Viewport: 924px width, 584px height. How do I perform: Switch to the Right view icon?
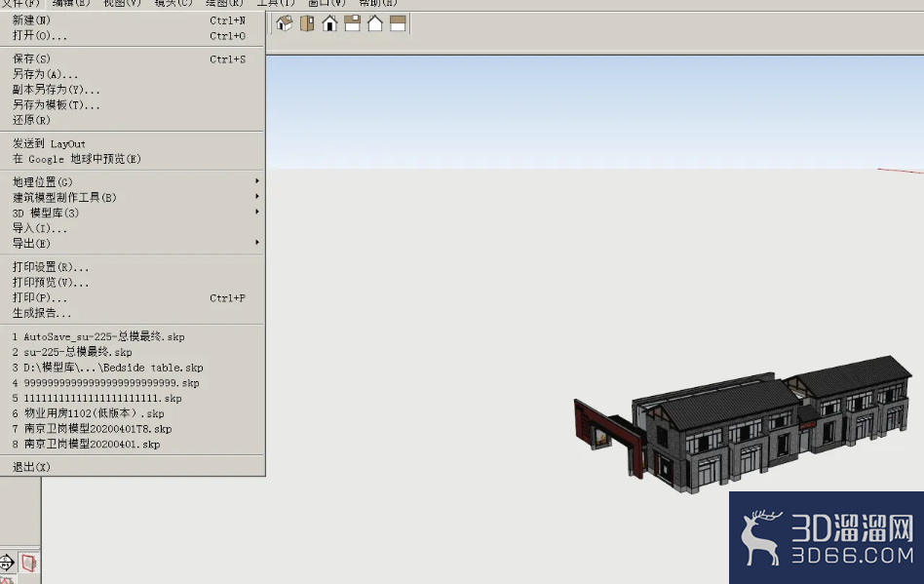353,23
